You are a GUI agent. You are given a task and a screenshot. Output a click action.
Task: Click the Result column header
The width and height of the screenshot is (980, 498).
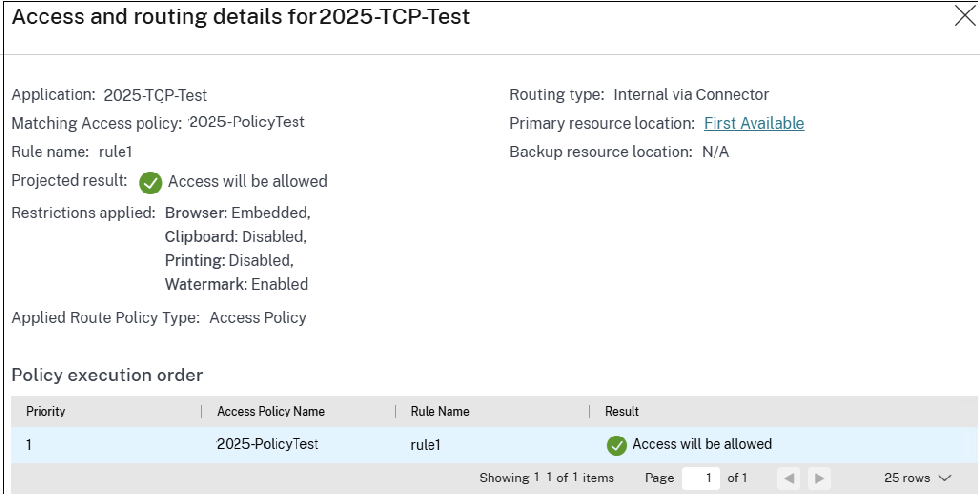(621, 411)
